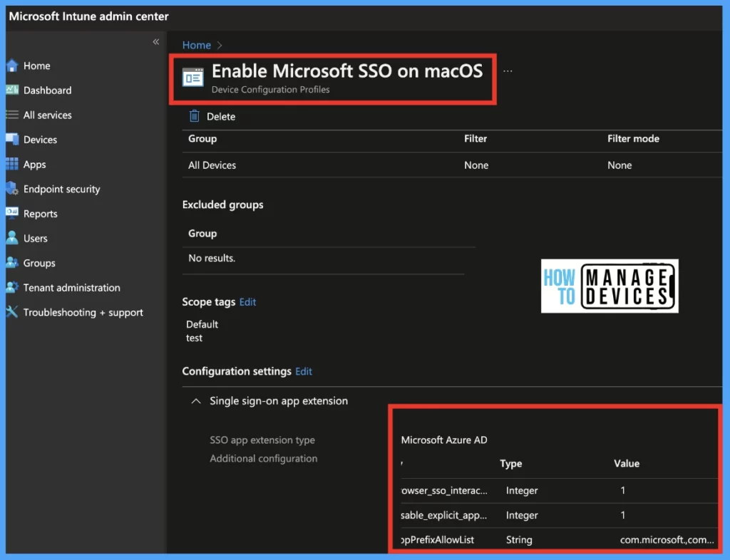Viewport: 730px width, 560px height.
Task: Click the No results. text
Action: pos(212,258)
